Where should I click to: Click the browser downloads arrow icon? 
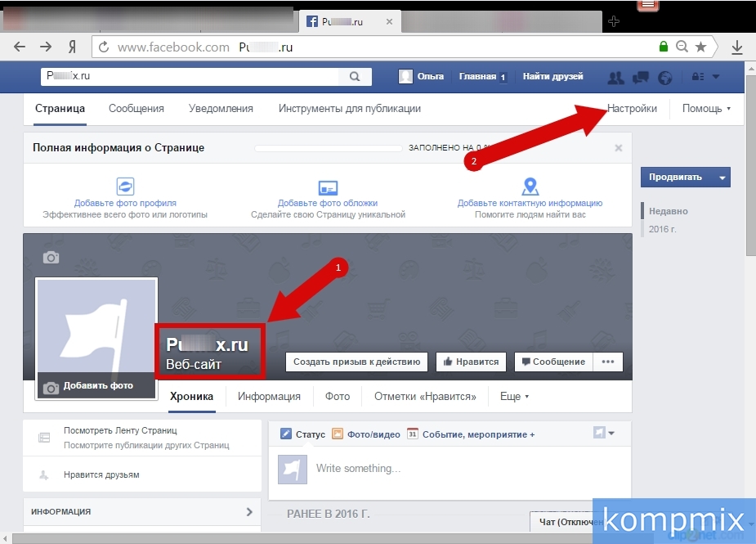736,47
